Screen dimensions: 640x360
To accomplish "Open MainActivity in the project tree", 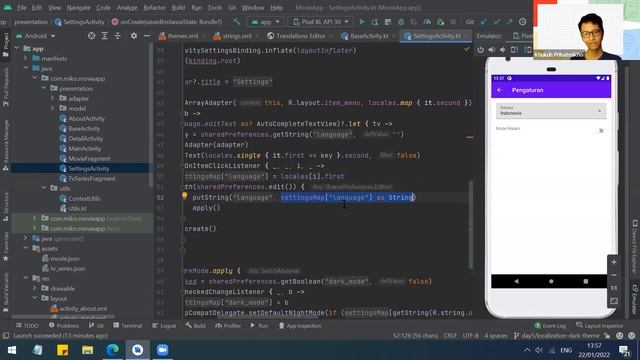I will pos(84,149).
